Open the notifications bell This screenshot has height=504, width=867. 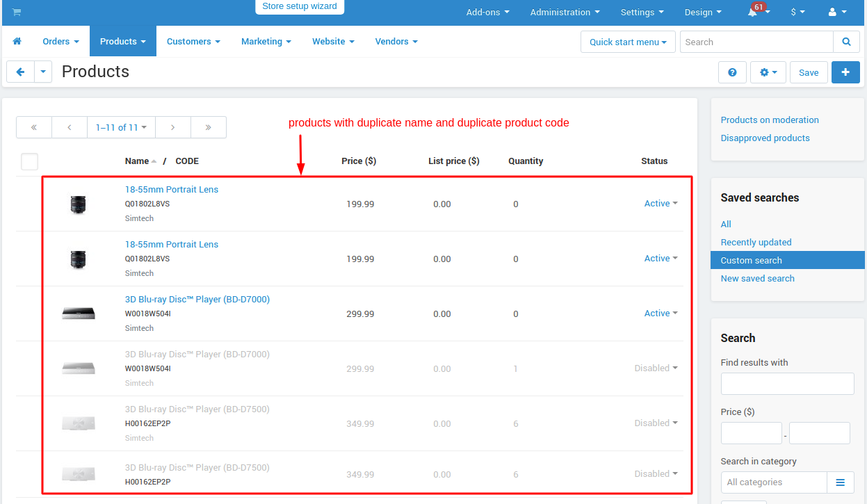pyautogui.click(x=753, y=13)
